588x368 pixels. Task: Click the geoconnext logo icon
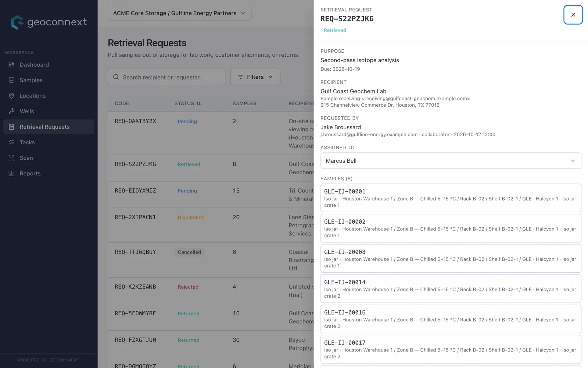coord(17,22)
